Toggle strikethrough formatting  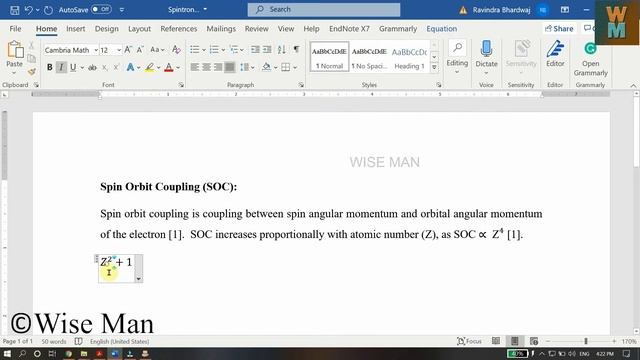click(92, 67)
